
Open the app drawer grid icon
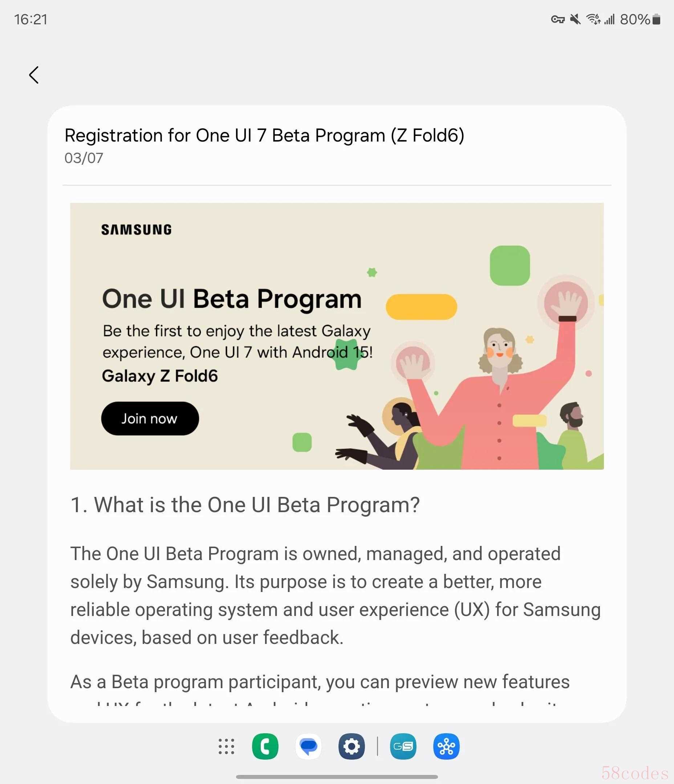pyautogui.click(x=227, y=746)
